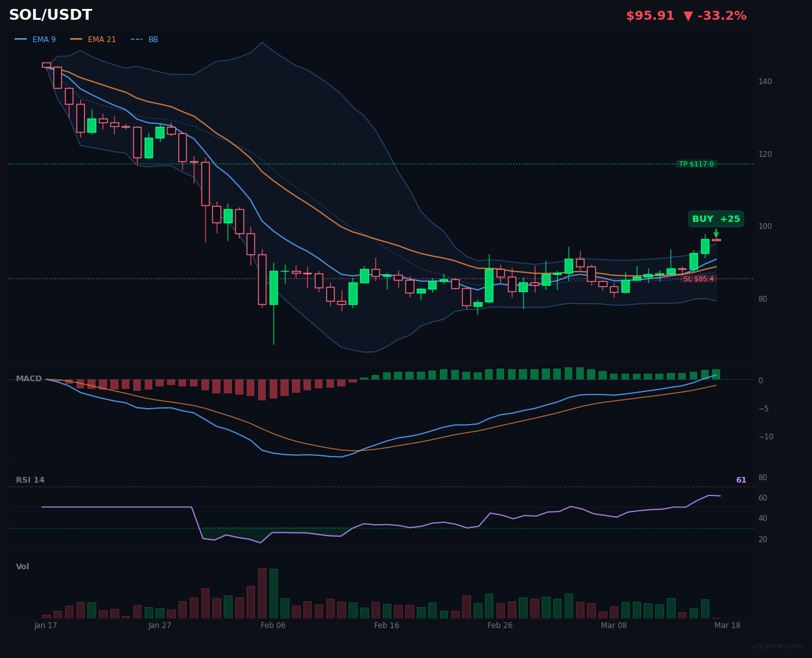Click the BUY +25 signal badge
Screen dimensions: 812x658
(716, 219)
